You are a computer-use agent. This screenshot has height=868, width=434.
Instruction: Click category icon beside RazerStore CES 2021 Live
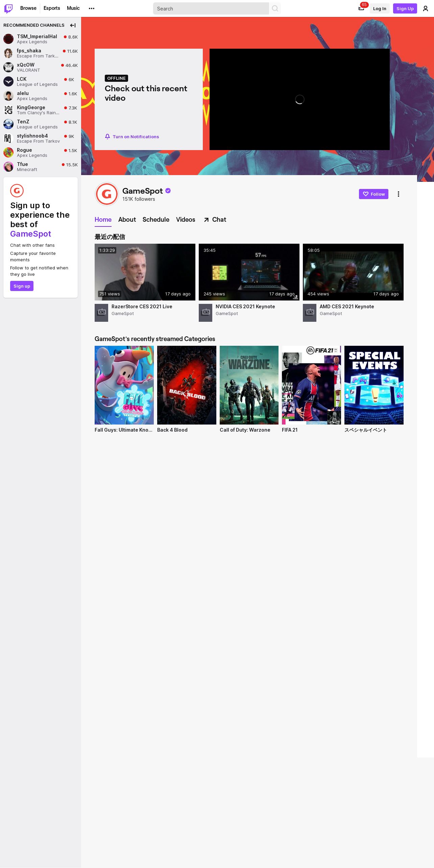point(101,313)
